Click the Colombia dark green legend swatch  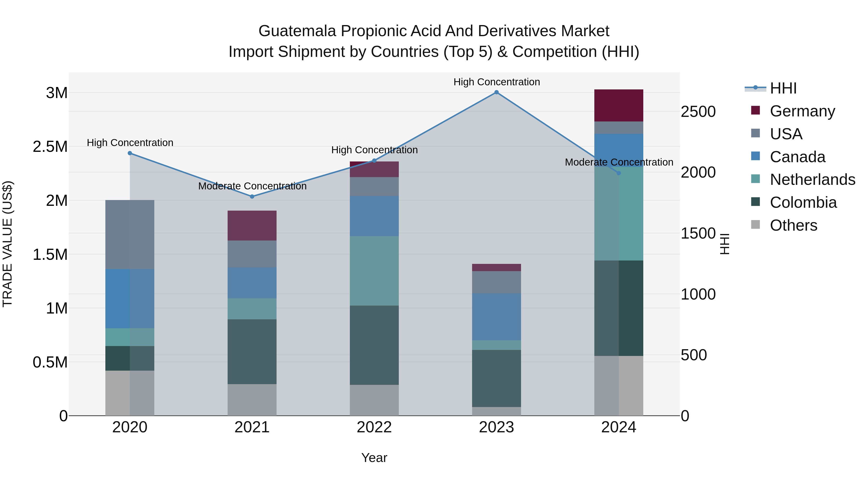(x=756, y=202)
